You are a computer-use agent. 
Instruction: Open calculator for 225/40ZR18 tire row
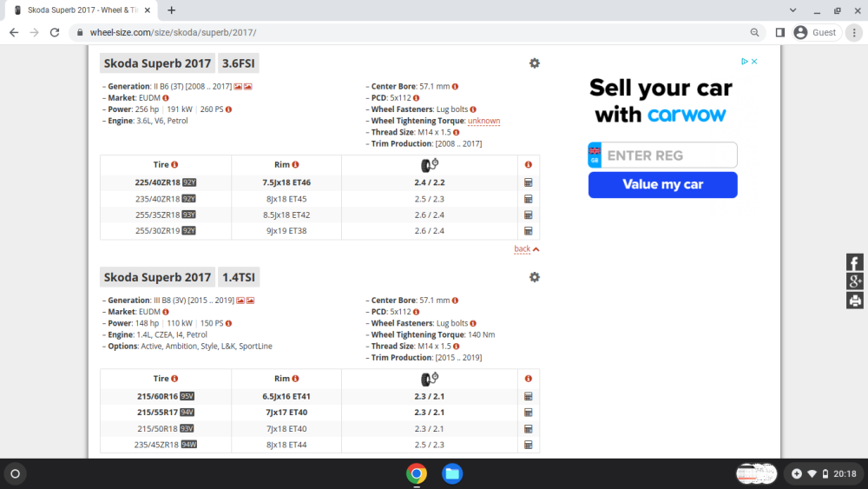click(x=528, y=182)
